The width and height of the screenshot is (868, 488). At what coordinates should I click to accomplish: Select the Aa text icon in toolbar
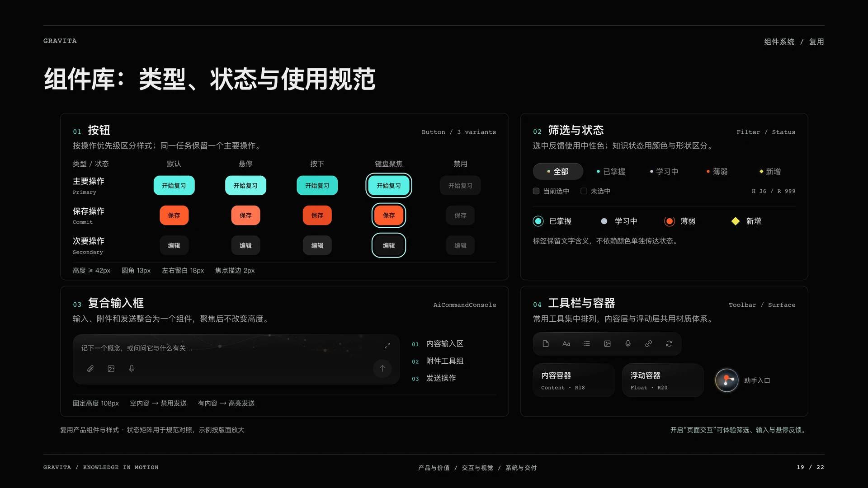[566, 344]
